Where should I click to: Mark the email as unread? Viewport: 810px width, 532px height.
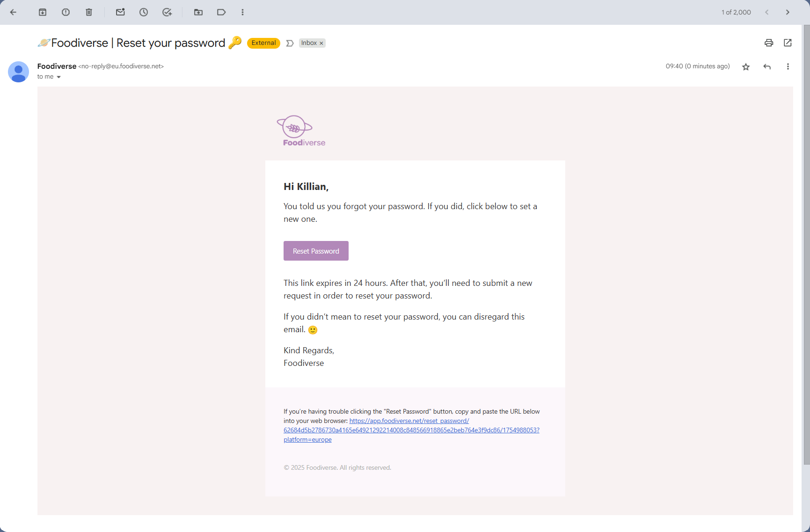(x=120, y=12)
